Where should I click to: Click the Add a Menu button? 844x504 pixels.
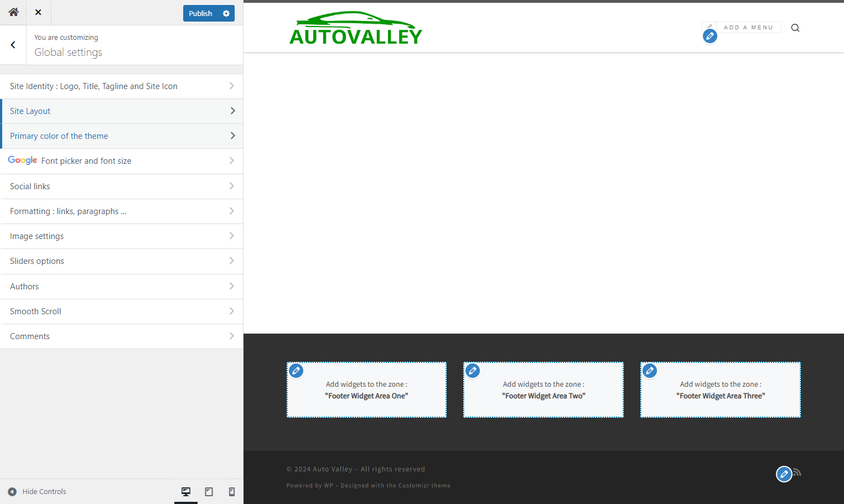click(x=748, y=27)
